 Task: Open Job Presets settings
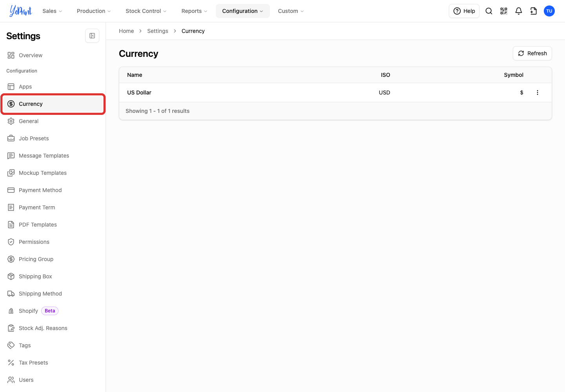click(53, 138)
